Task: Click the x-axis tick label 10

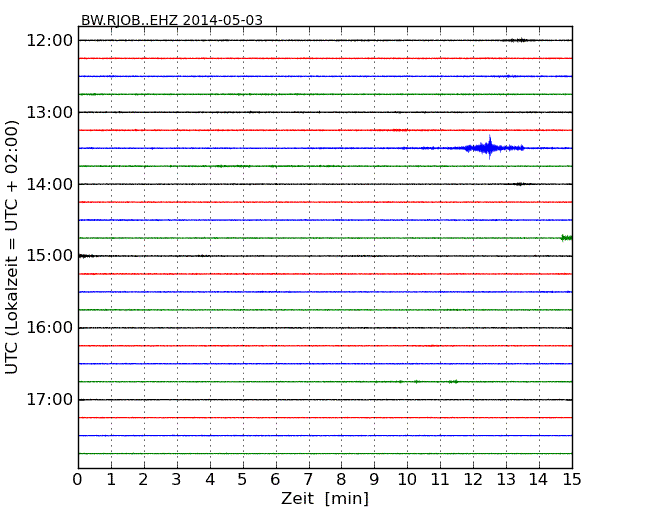Action: pyautogui.click(x=407, y=479)
